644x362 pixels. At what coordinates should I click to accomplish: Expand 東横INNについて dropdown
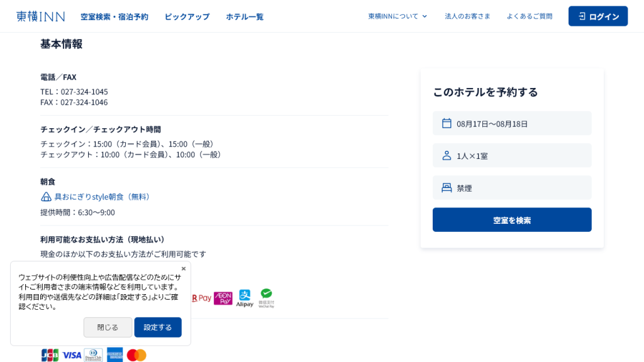(397, 16)
